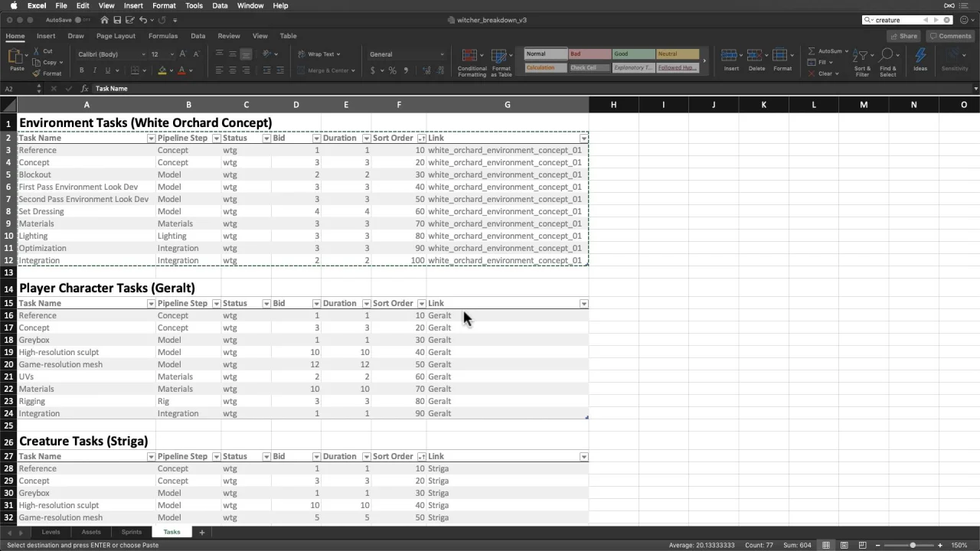The height and width of the screenshot is (551, 980).
Task: Open Sort Order filter dropdown in row 2
Action: click(422, 139)
